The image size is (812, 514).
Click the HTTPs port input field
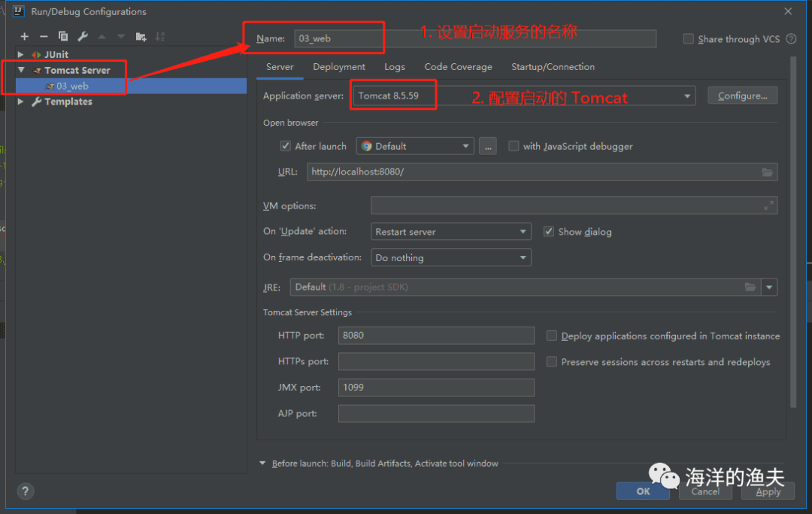tap(436, 361)
